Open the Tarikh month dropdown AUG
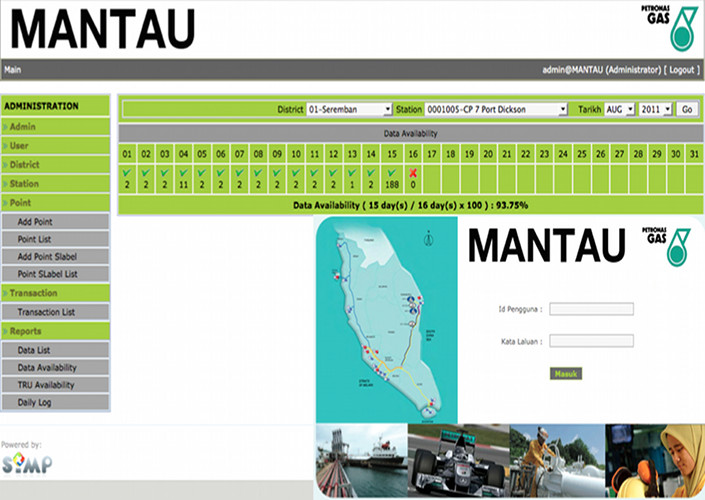Screen dimensions: 705x500 pyautogui.click(x=619, y=109)
